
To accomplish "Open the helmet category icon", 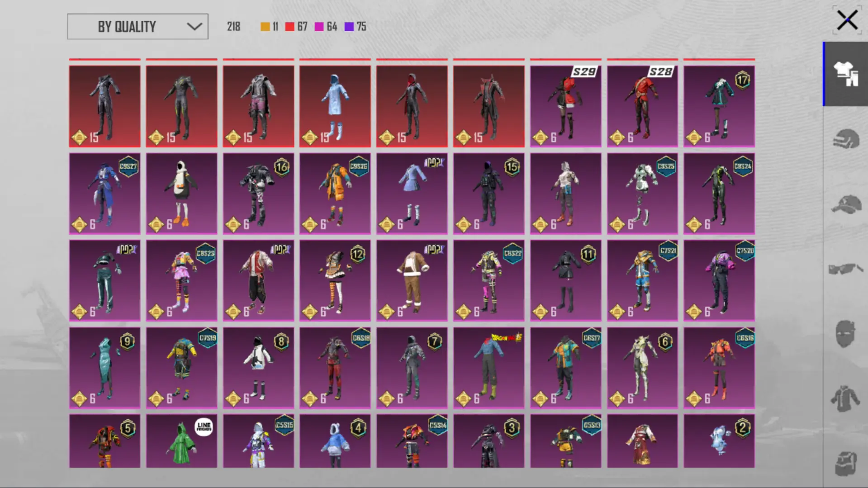I will click(845, 139).
